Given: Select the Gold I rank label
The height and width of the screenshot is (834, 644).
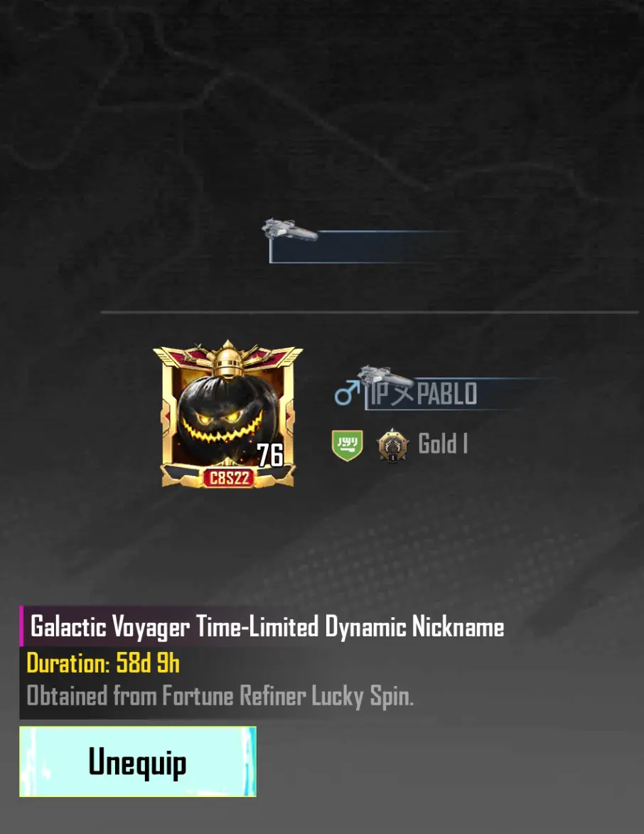Looking at the screenshot, I should click(443, 444).
